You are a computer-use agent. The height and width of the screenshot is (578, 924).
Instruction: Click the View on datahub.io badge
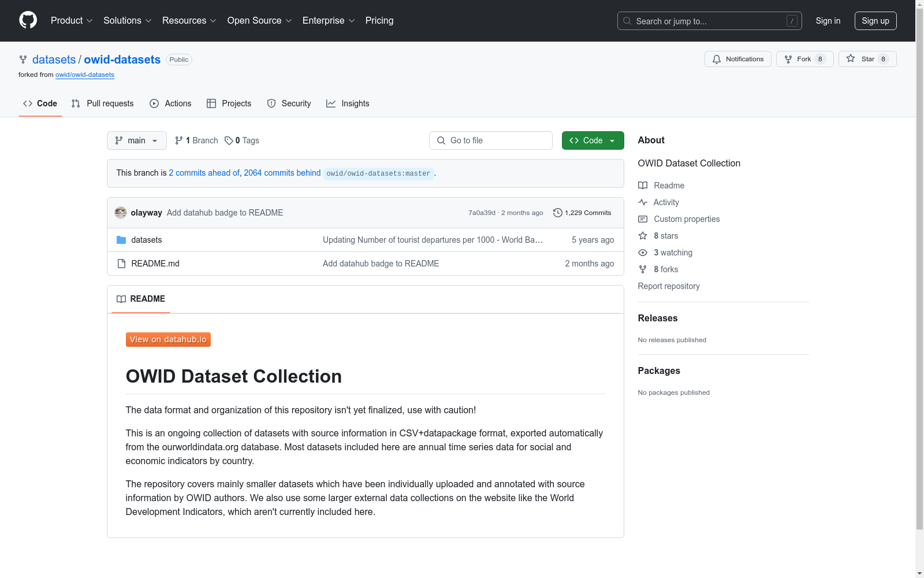coord(167,339)
